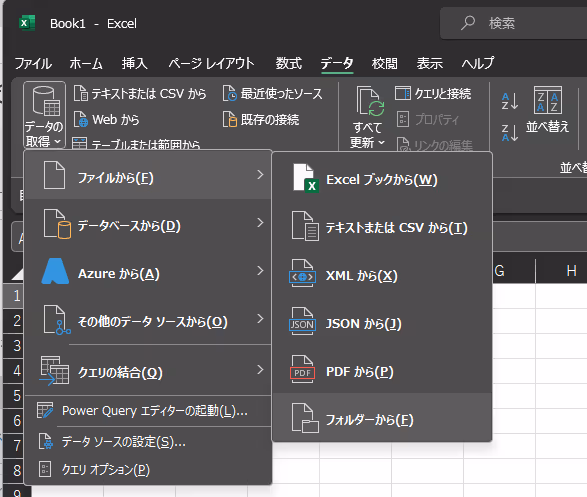The image size is (587, 497).
Task: Click the folder file icon
Action: point(305,418)
